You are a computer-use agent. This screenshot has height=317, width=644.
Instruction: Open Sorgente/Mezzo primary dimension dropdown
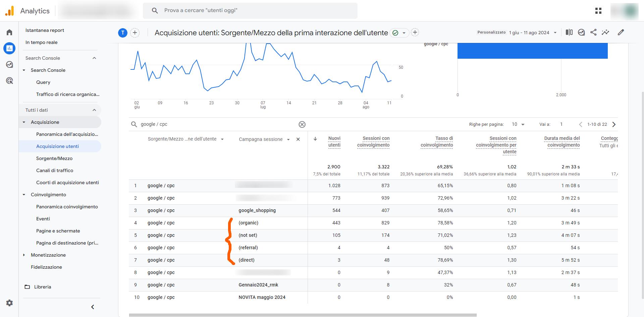(x=222, y=139)
